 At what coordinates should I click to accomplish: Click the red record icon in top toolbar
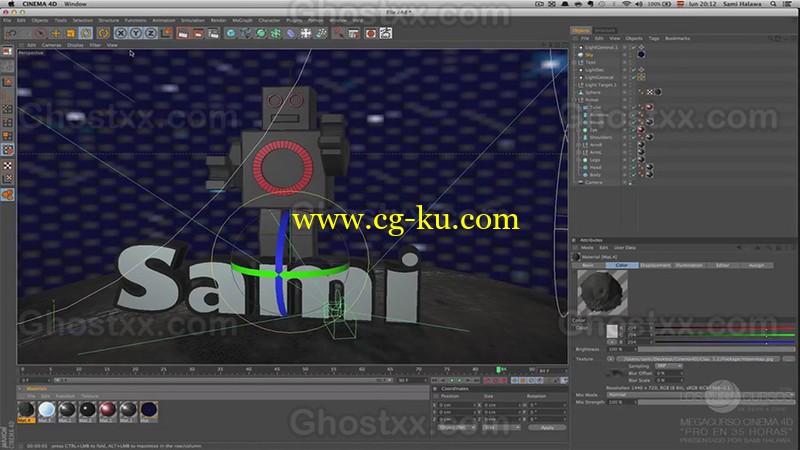(x=370, y=33)
